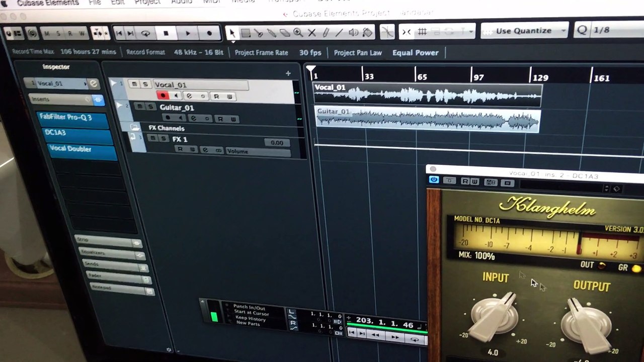Select the Draw pencil tool
This screenshot has width=644, height=362.
click(x=325, y=33)
